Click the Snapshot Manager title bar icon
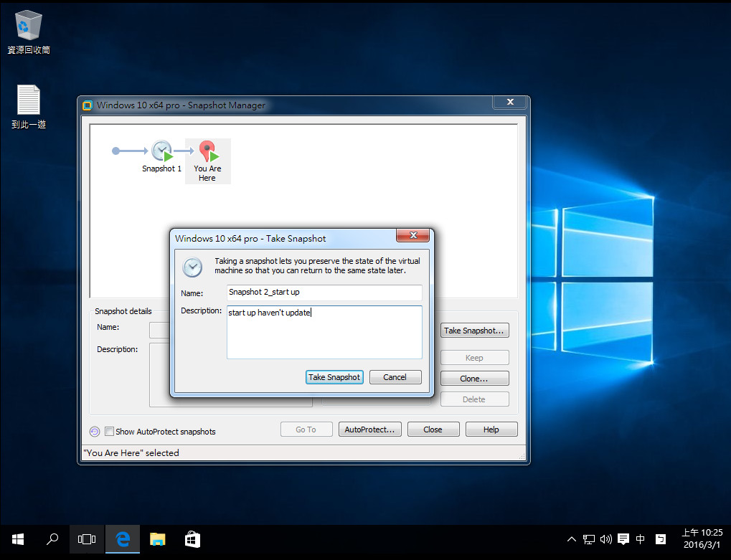 88,105
